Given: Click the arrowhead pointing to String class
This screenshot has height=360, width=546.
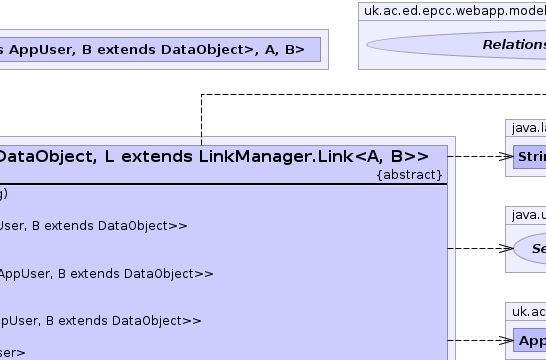Looking at the screenshot, I should 506,157.
